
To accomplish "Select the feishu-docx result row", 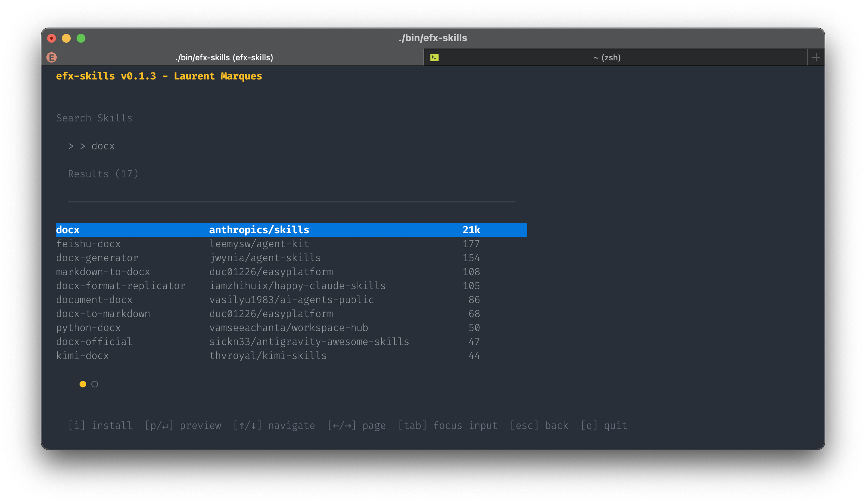I will click(x=88, y=244).
